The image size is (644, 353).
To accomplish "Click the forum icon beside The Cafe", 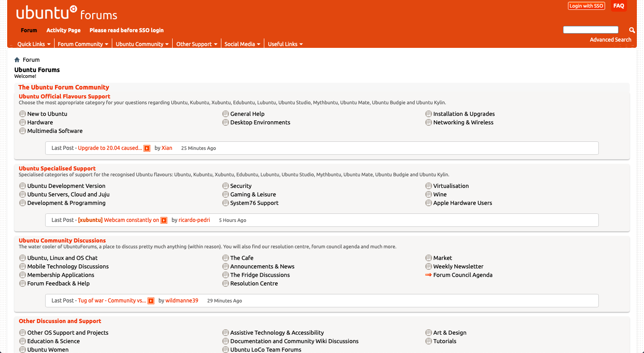I will 225,258.
